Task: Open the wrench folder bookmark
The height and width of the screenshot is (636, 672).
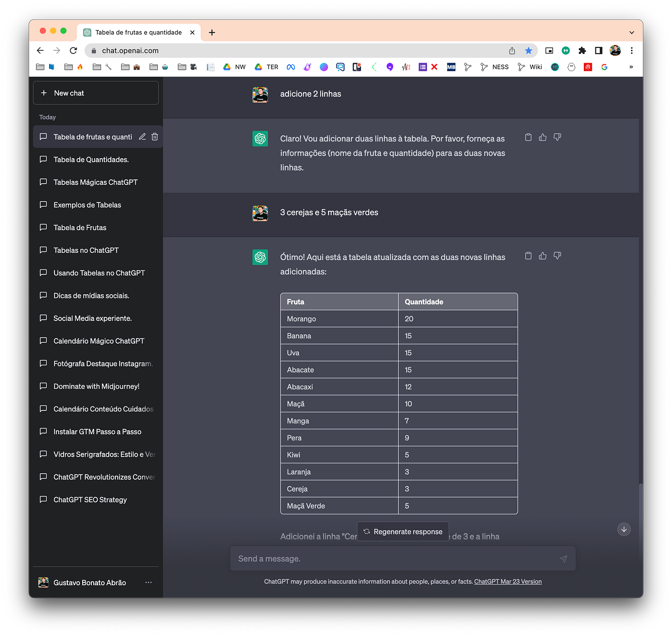Action: [x=102, y=67]
